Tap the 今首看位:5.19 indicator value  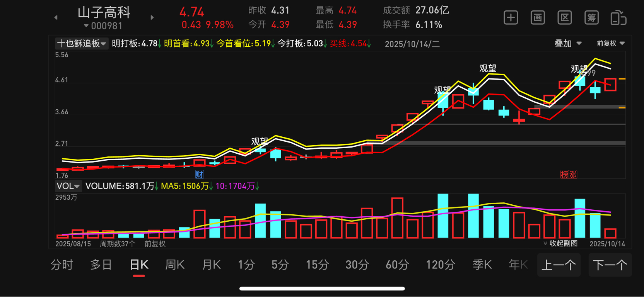[x=246, y=44]
